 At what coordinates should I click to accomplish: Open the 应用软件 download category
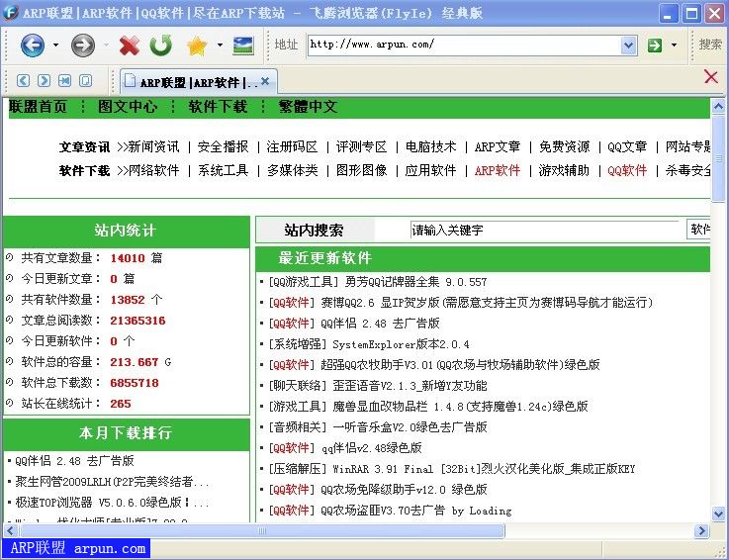pyautogui.click(x=430, y=171)
